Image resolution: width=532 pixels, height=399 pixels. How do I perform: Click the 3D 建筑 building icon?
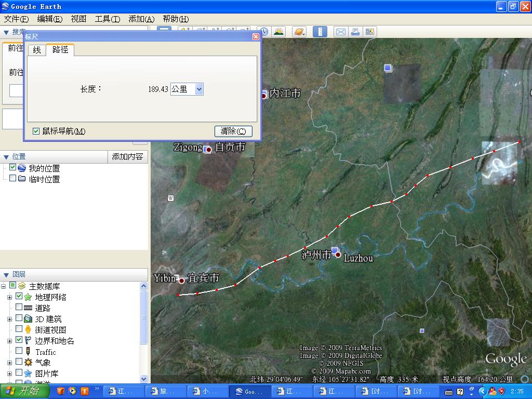[x=28, y=319]
